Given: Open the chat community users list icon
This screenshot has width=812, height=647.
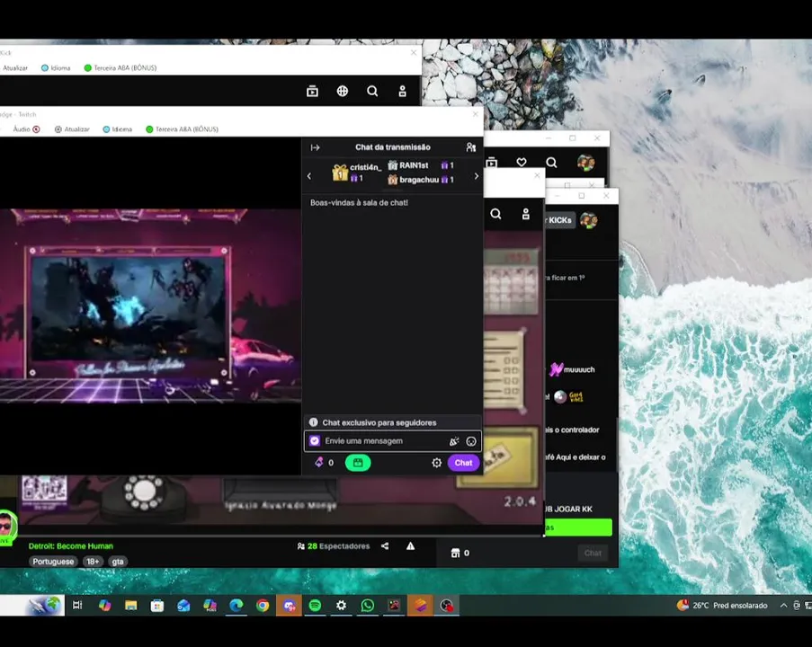Looking at the screenshot, I should 470,147.
